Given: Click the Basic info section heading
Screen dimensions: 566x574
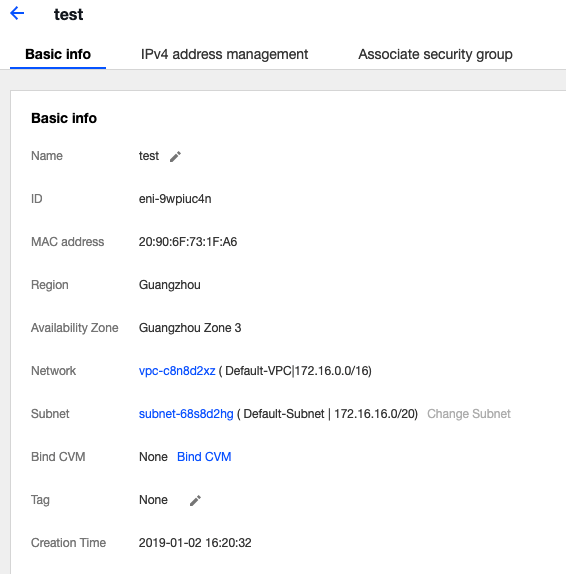Looking at the screenshot, I should point(64,118).
